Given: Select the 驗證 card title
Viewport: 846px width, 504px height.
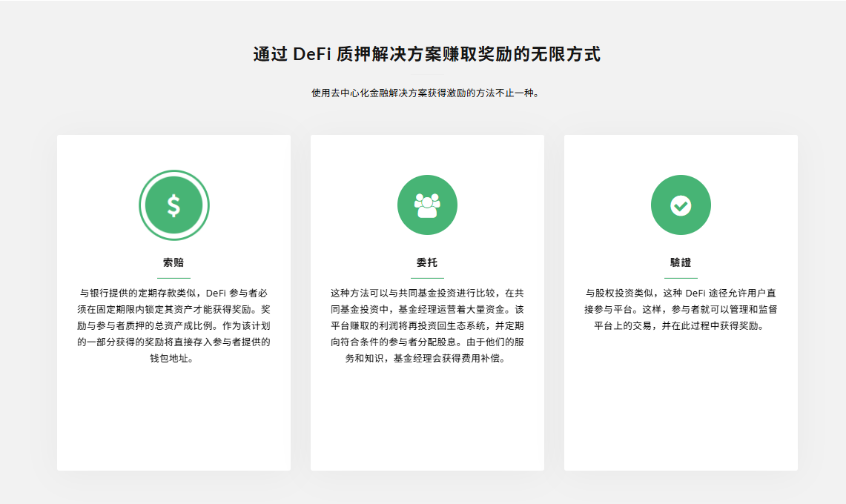Looking at the screenshot, I should 681,262.
